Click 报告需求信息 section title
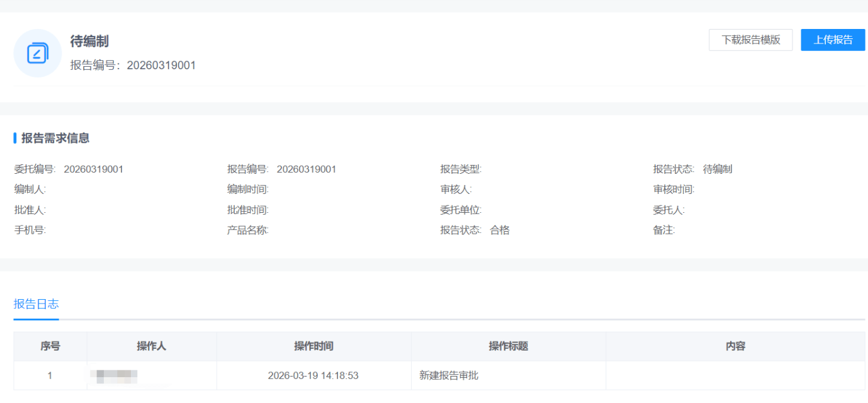The width and height of the screenshot is (868, 403). click(55, 139)
